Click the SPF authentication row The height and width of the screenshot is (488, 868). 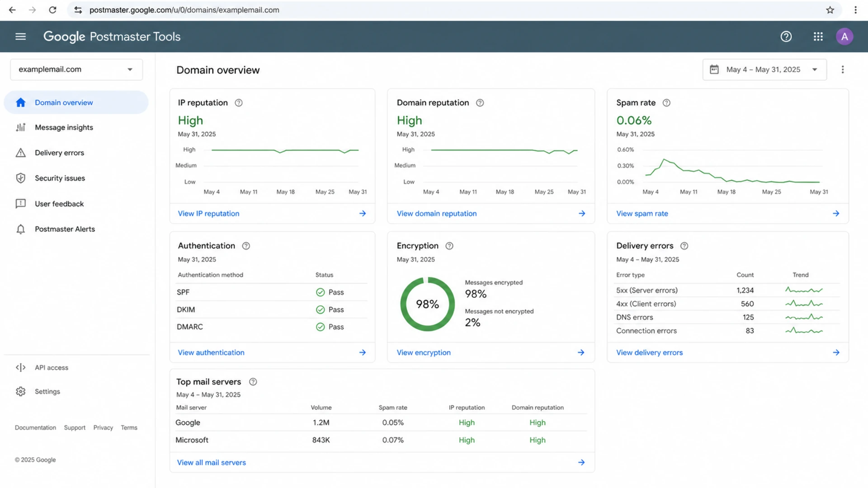(x=272, y=292)
